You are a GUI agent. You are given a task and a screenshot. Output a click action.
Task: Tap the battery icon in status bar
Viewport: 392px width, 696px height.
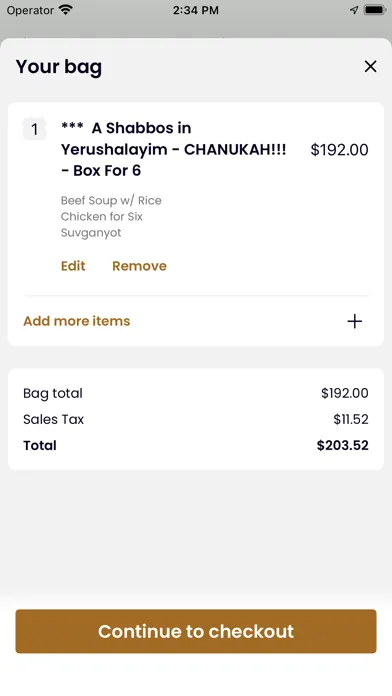[375, 10]
